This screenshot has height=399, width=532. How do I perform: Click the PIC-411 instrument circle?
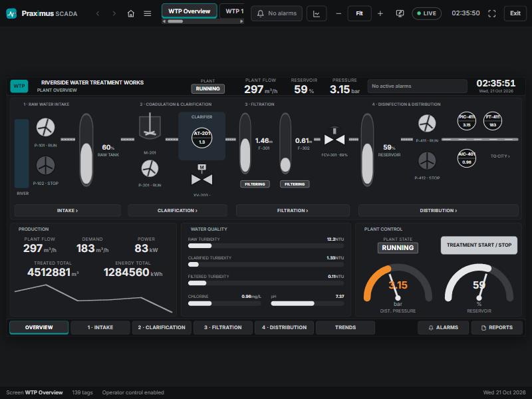(467, 121)
